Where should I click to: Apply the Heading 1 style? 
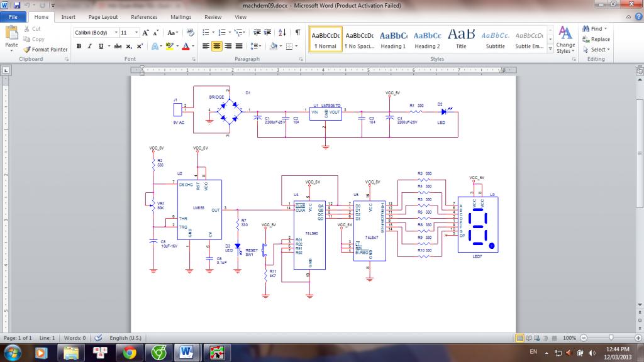[x=393, y=39]
